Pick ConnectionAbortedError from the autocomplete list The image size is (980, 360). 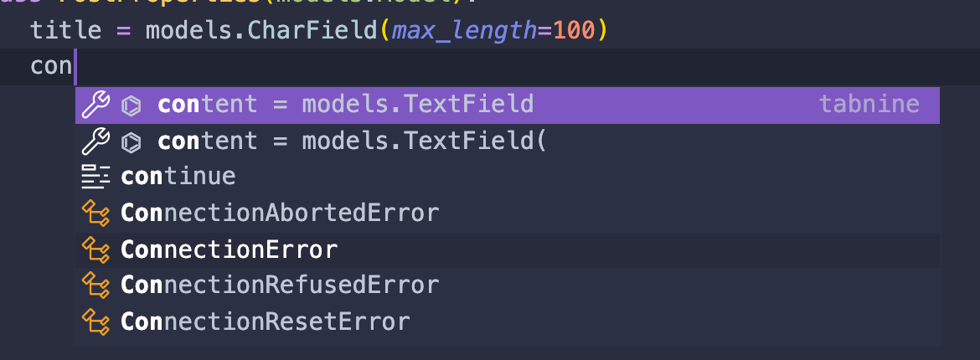[x=508, y=213]
